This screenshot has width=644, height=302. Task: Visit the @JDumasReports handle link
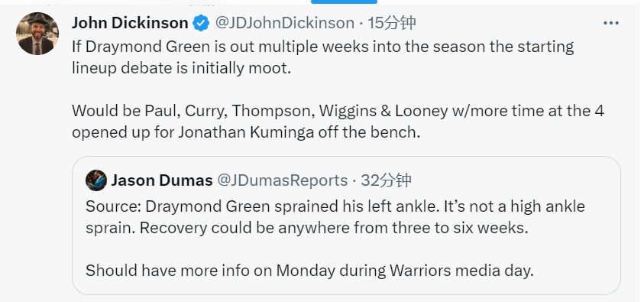pyautogui.click(x=282, y=180)
